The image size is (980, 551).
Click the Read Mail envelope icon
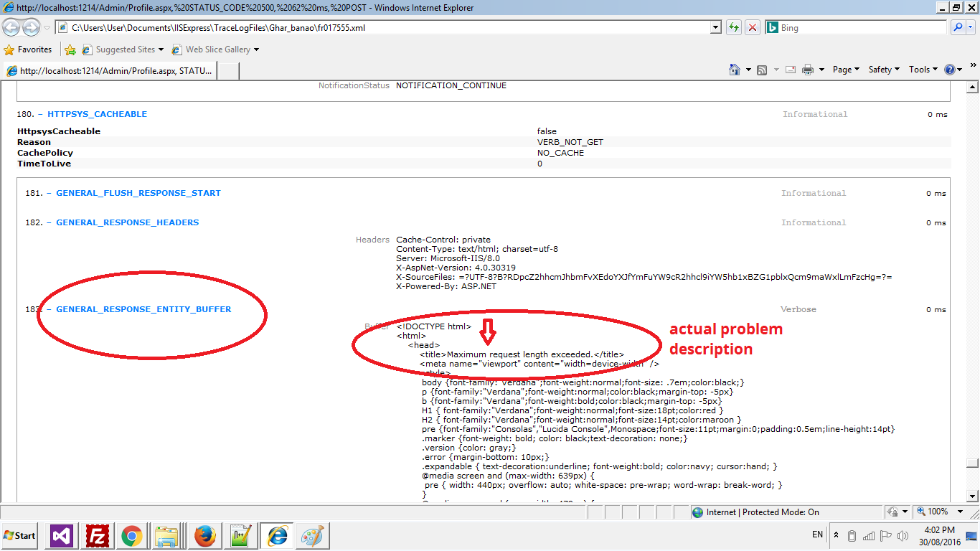(x=790, y=70)
